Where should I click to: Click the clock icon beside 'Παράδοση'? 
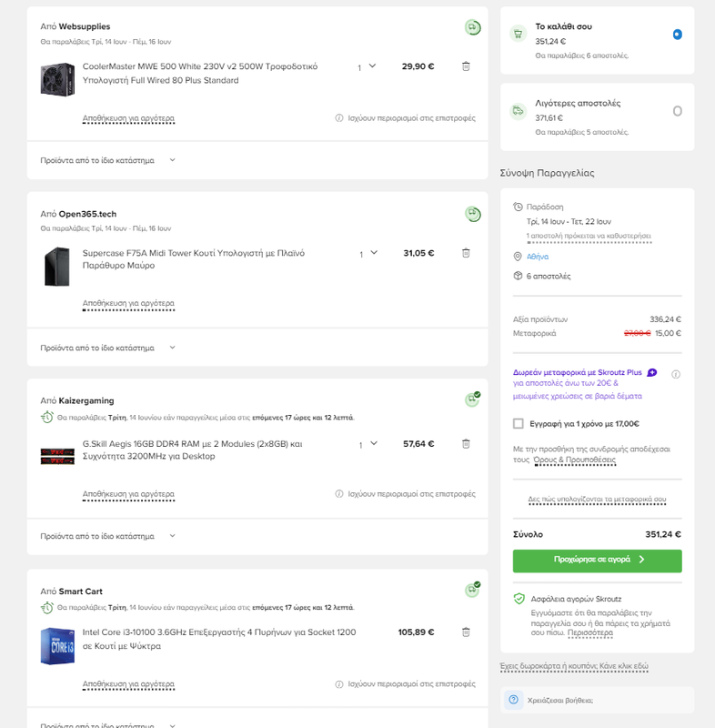click(x=518, y=207)
